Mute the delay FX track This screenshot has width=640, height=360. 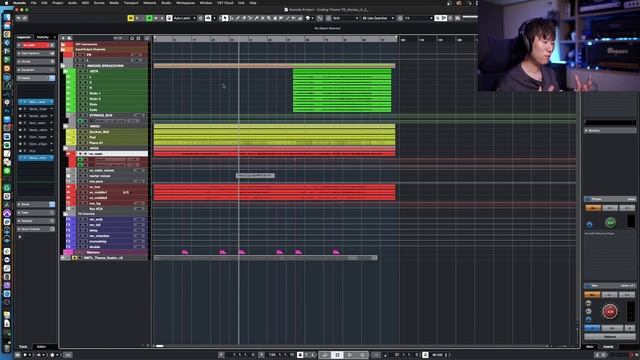(80, 231)
